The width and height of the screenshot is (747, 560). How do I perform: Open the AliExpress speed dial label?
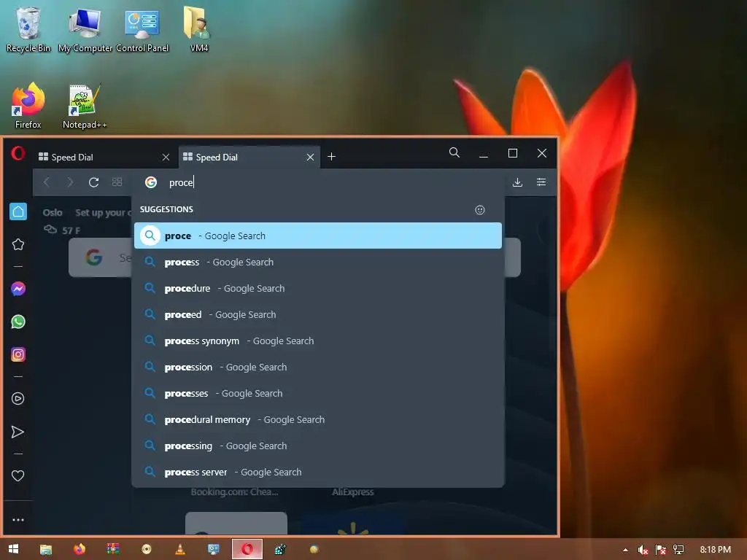pos(353,492)
